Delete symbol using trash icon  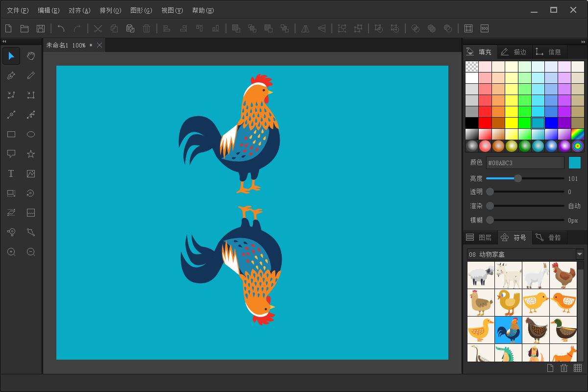pos(564,368)
